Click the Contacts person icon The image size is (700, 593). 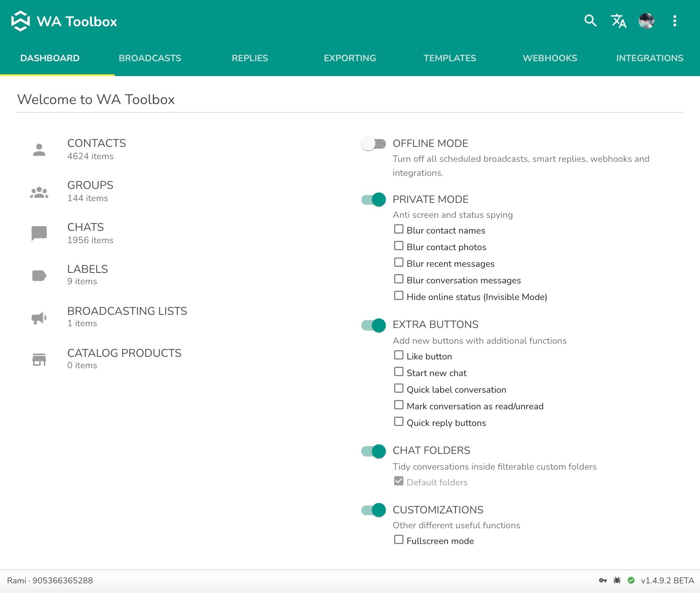click(39, 150)
